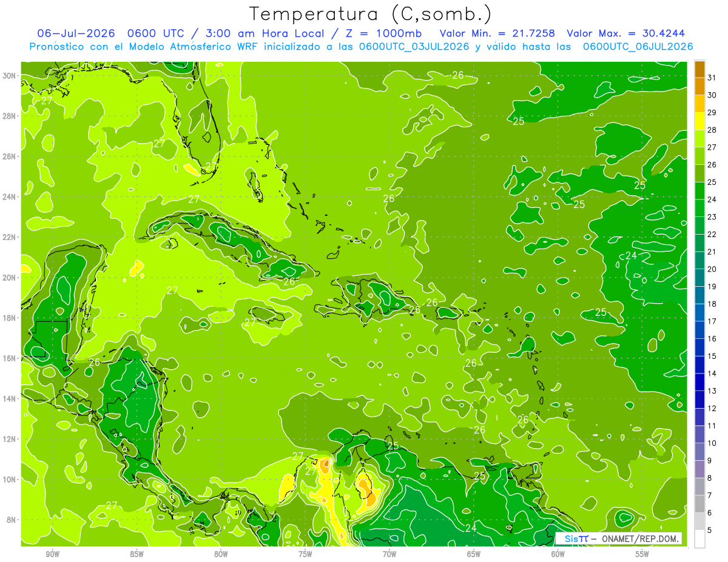Pick the teal swatch between 19 and 20
Image resolution: width=728 pixels, height=562 pixels.
click(699, 278)
